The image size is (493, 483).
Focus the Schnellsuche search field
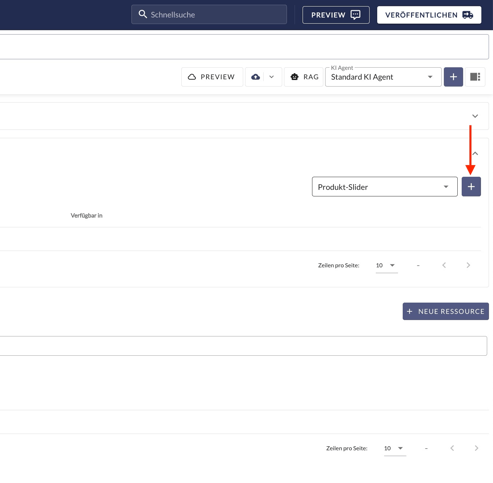tap(209, 14)
